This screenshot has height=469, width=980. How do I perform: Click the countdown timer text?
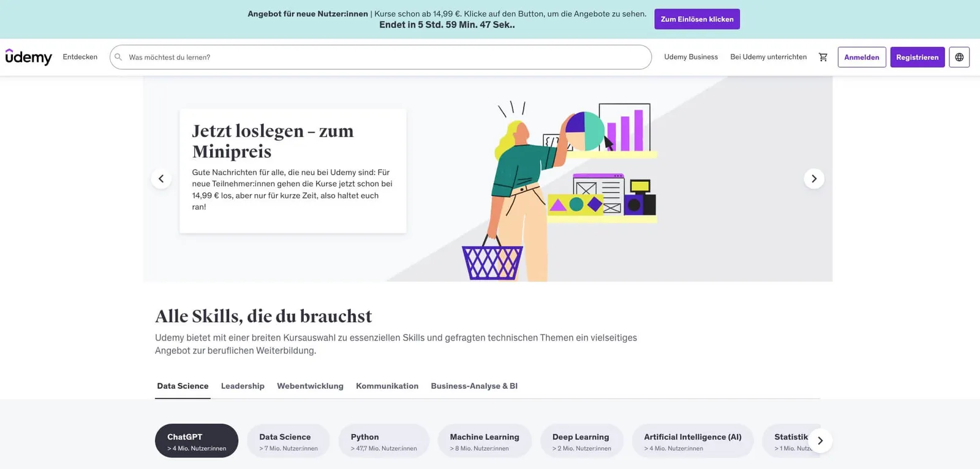(x=447, y=25)
